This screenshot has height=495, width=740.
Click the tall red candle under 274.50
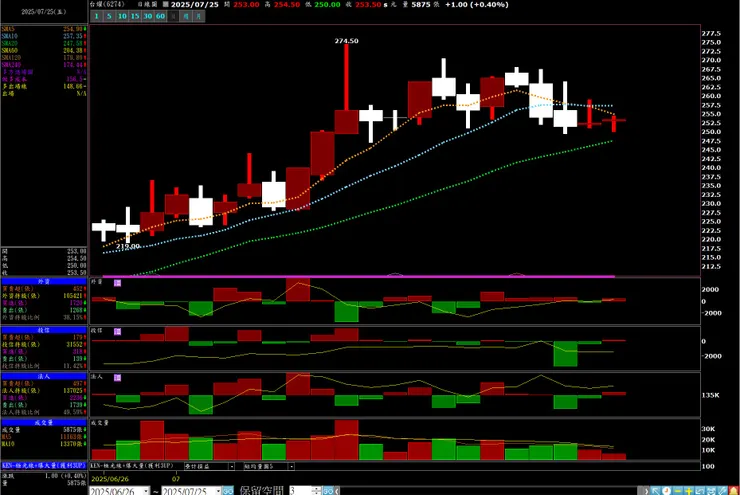pyautogui.click(x=346, y=89)
